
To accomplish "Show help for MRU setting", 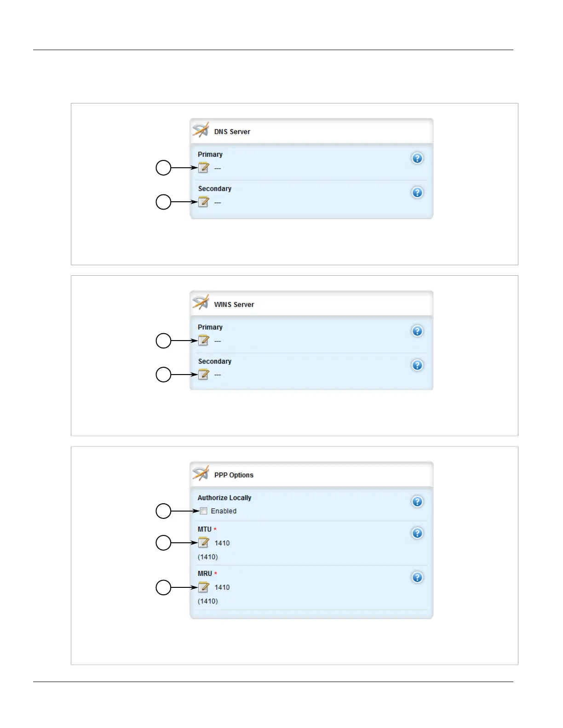I will pyautogui.click(x=417, y=577).
